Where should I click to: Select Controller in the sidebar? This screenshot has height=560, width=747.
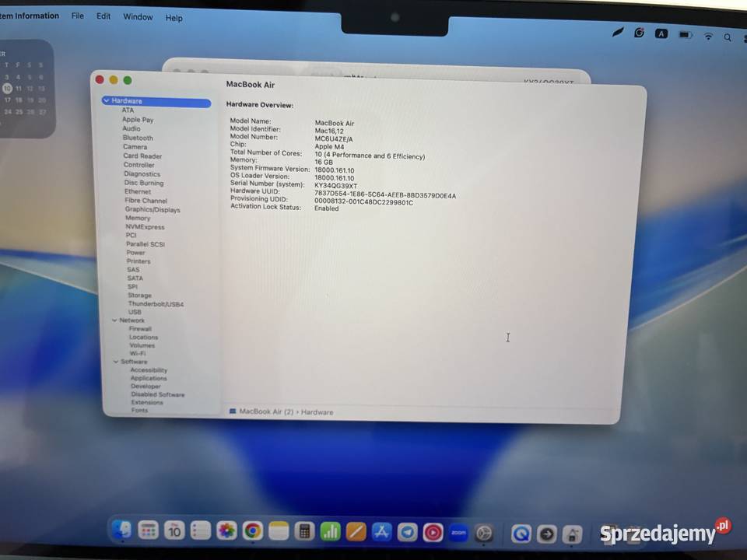139,165
